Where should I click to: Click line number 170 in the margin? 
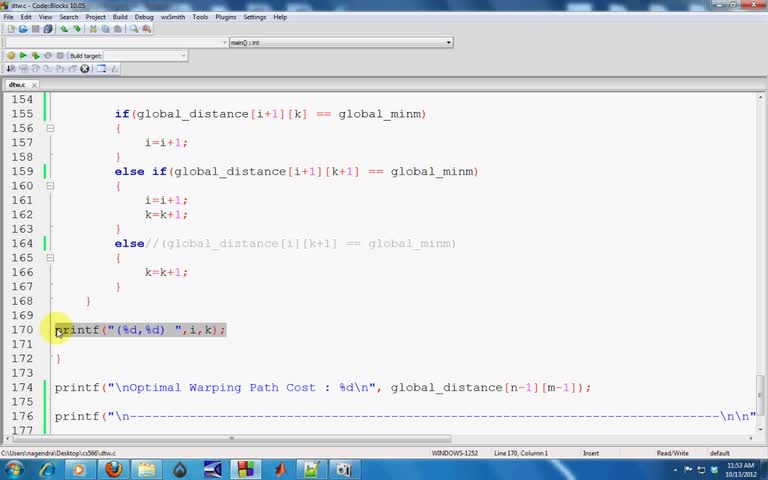[x=22, y=330]
